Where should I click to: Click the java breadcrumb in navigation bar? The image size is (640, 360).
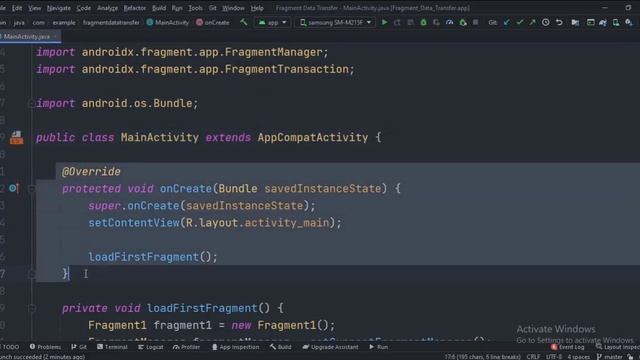[x=19, y=22]
